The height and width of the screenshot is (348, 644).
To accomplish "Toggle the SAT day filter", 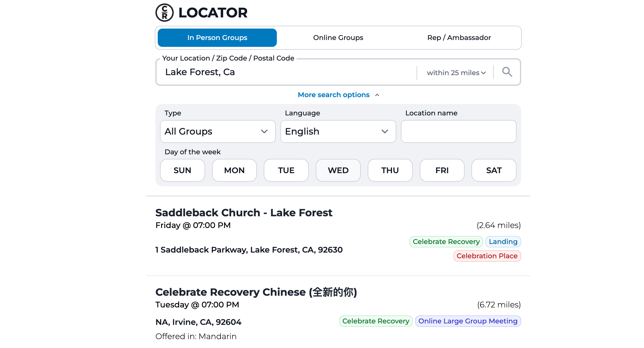I will (x=494, y=170).
